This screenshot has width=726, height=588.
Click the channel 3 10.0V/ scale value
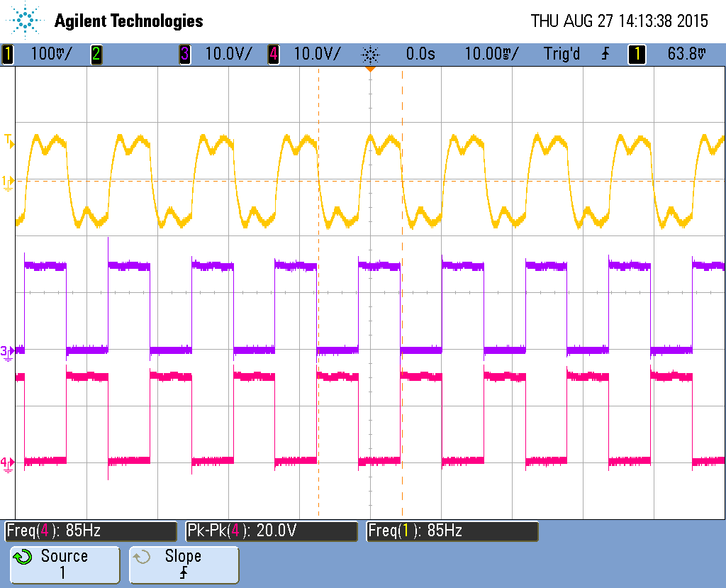point(229,54)
